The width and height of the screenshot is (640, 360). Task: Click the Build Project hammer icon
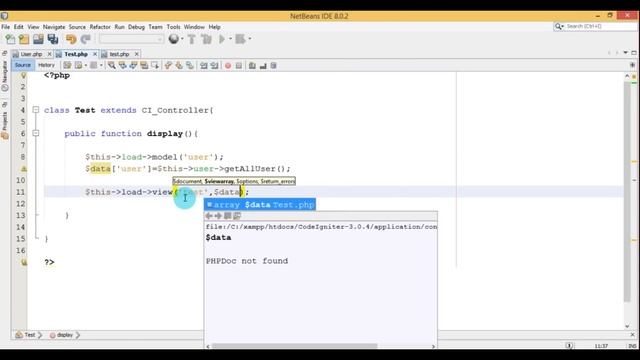[x=191, y=39]
